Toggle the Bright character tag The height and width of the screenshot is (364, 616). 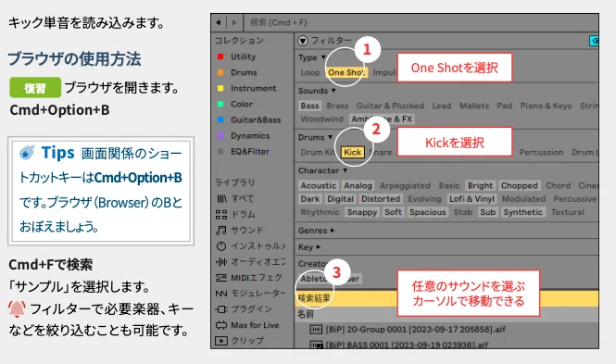pos(480,186)
